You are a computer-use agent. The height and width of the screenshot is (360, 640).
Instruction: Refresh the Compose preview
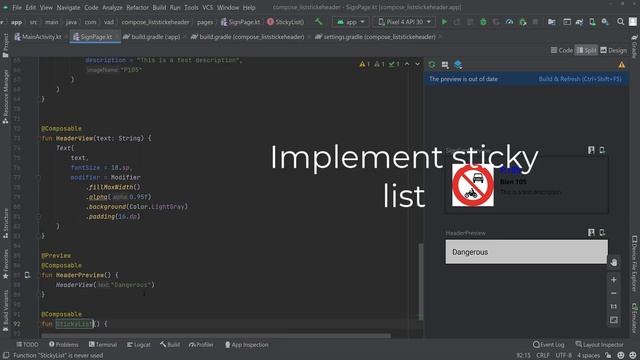(x=432, y=64)
